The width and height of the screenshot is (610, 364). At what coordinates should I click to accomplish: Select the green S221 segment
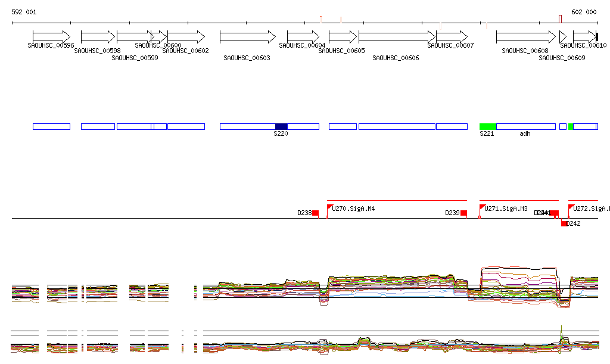click(488, 126)
